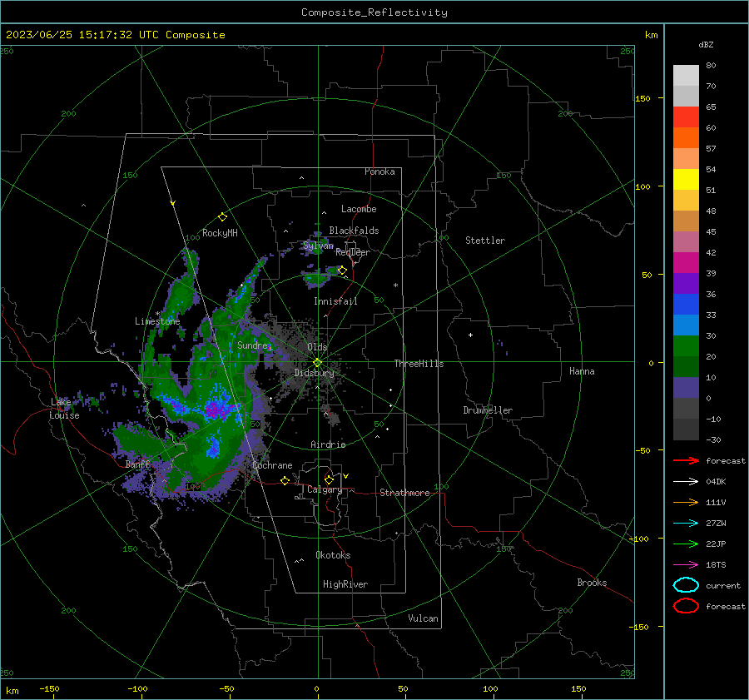The image size is (749, 700).
Task: Click the 51 dBZ yellow color swatch
Action: (x=686, y=179)
